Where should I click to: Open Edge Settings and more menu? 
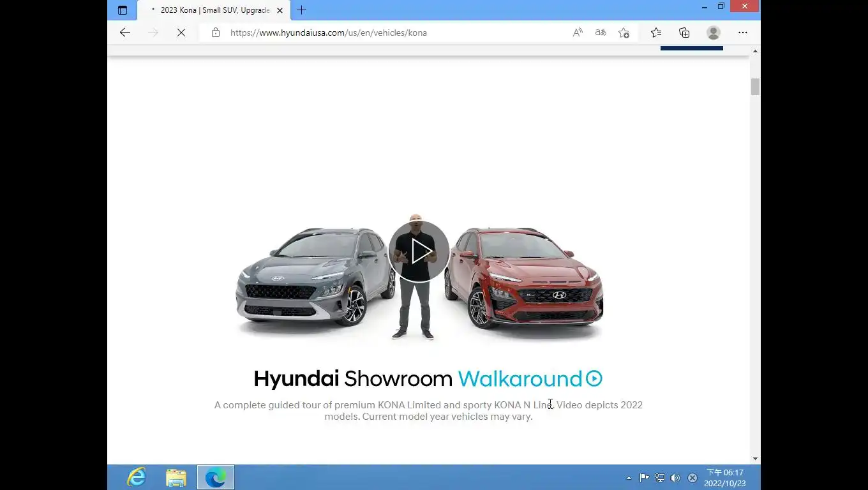click(743, 33)
